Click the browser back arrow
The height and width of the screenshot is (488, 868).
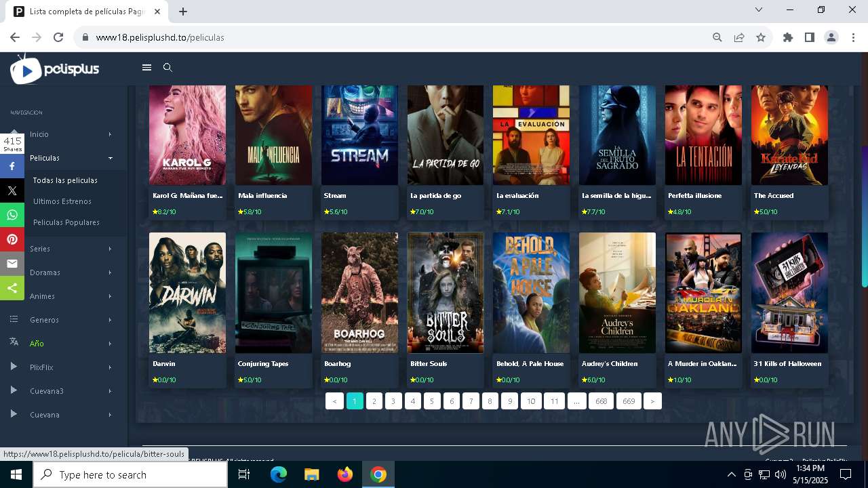click(x=15, y=37)
